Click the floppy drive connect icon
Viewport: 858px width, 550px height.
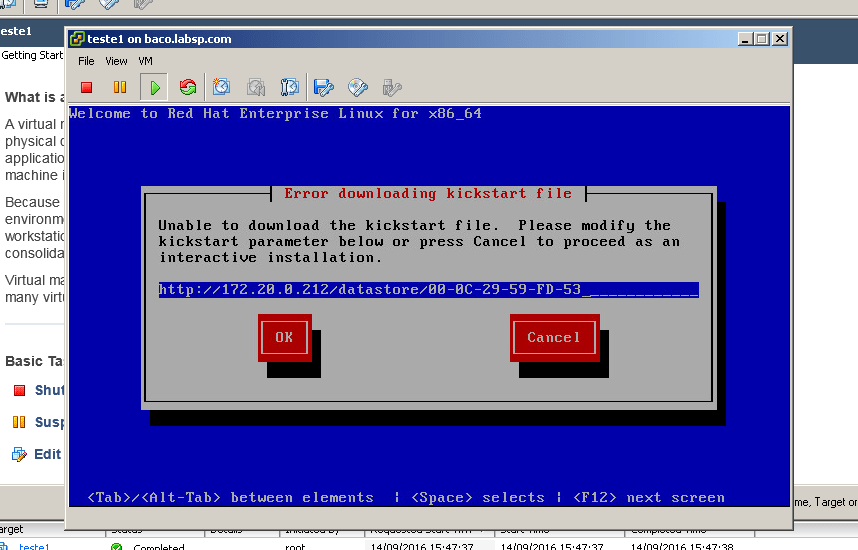323,88
